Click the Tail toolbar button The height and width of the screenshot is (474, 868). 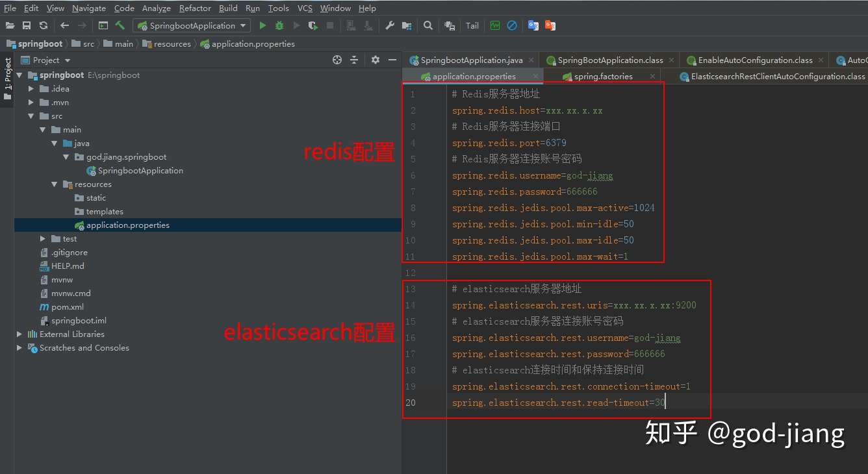[472, 25]
